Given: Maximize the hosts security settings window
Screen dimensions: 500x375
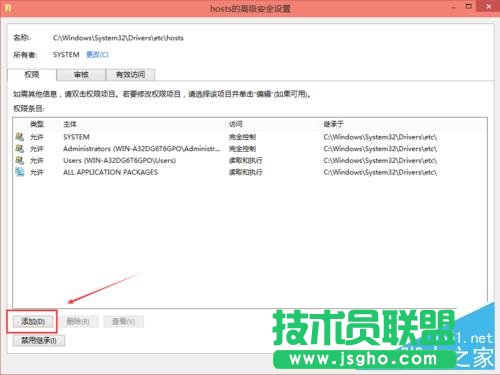Looking at the screenshot, I should coord(469,7).
